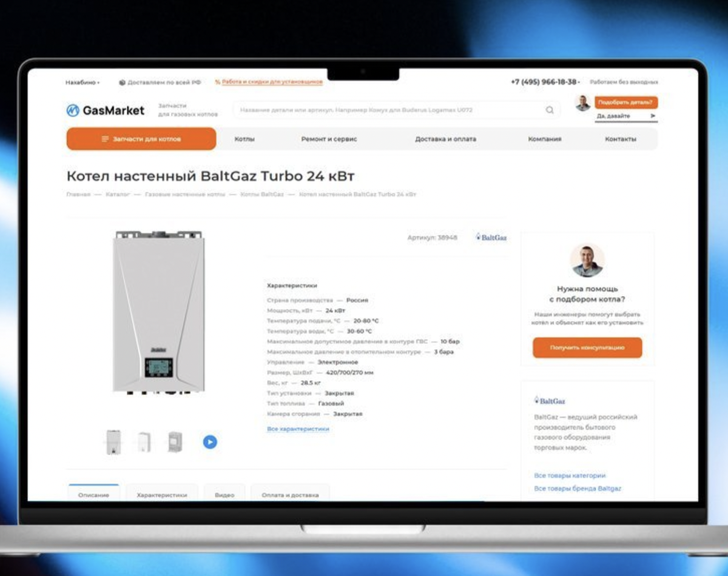This screenshot has width=728, height=576.
Task: Click the GasMarket logo
Action: coord(106,110)
